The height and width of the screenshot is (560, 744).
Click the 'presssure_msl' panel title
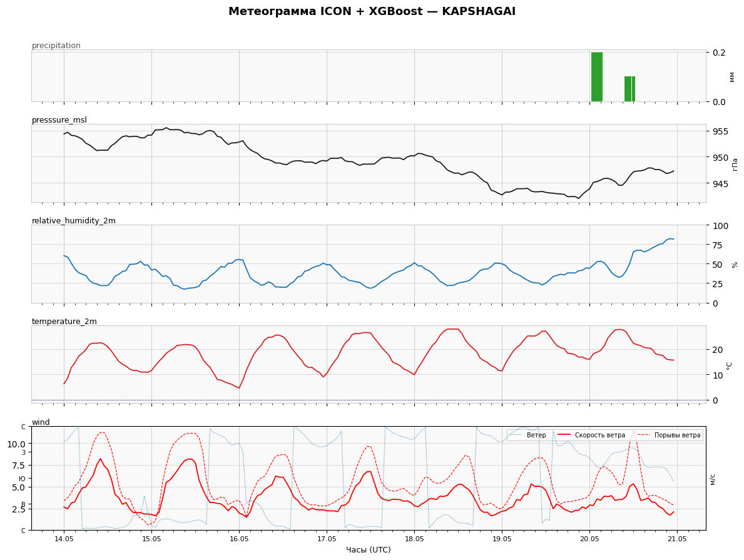point(59,120)
